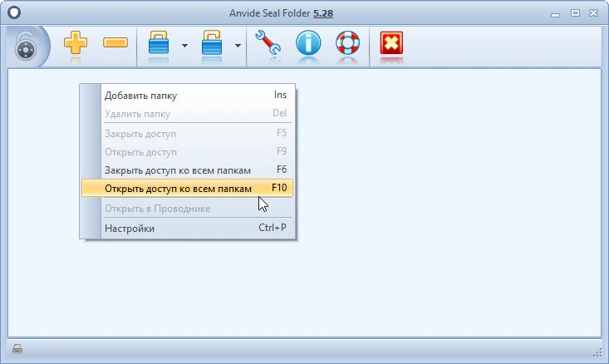Open Настройки from the context menu
The image size is (609, 364).
coord(187,228)
